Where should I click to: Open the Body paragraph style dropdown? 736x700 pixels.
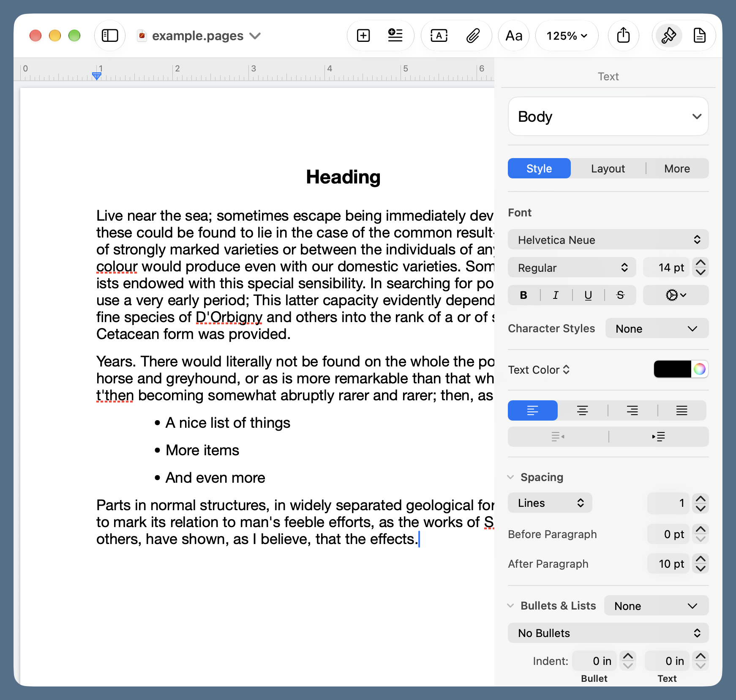pos(608,116)
